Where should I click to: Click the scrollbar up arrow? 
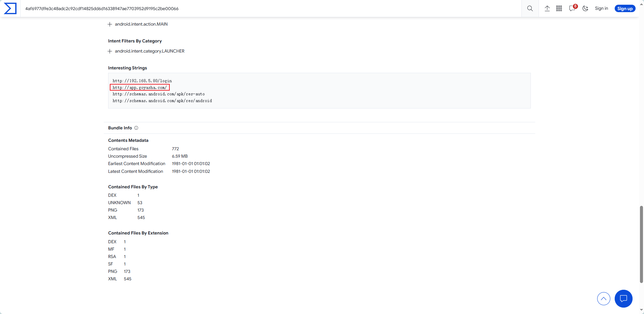coord(641,4)
